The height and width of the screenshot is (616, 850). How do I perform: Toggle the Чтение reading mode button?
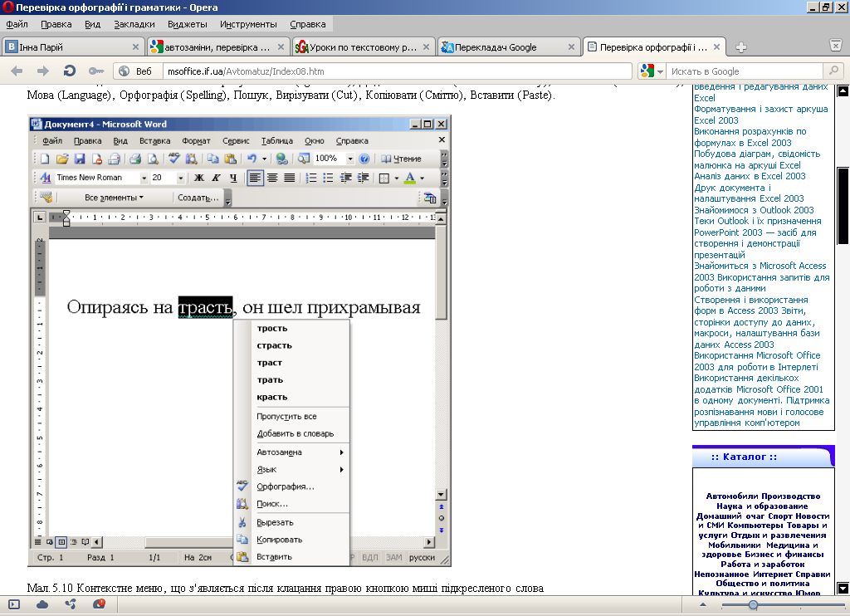click(x=401, y=159)
